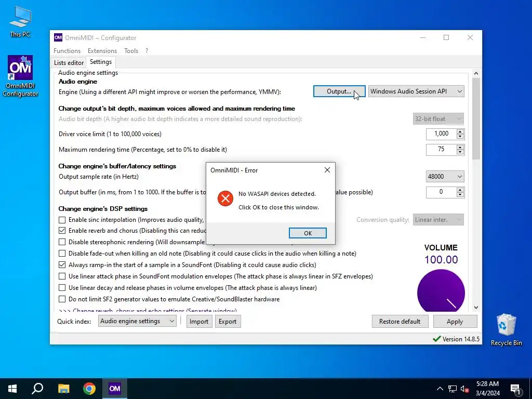Screen dimensions: 532x399
Task: Click the muted speaker tray icon
Action: (465, 389)
